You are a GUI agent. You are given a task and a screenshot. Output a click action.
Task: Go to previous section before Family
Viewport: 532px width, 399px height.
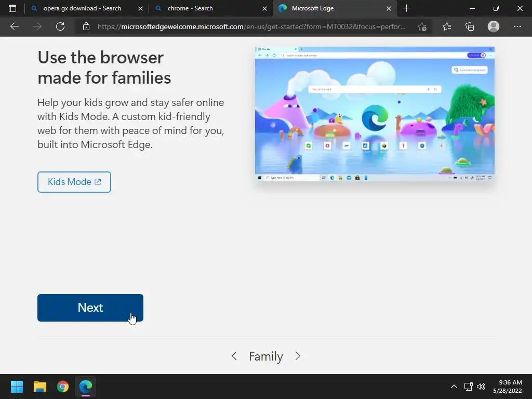[234, 356]
